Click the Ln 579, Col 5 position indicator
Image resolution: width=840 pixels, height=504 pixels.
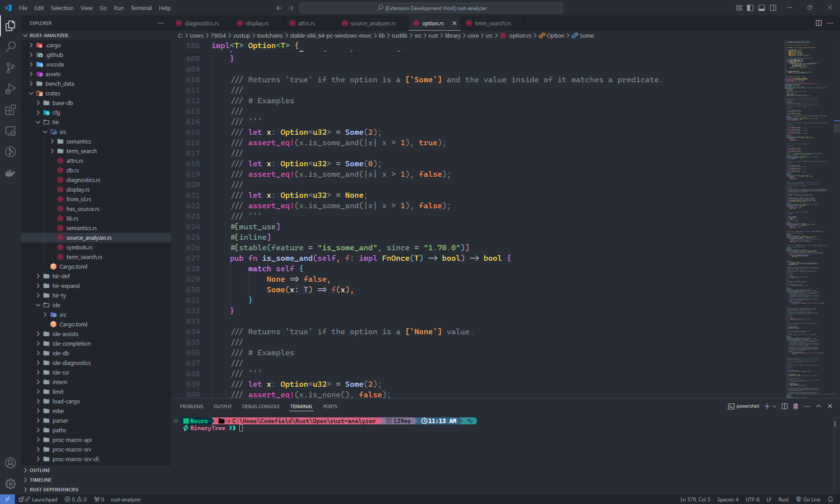point(695,499)
